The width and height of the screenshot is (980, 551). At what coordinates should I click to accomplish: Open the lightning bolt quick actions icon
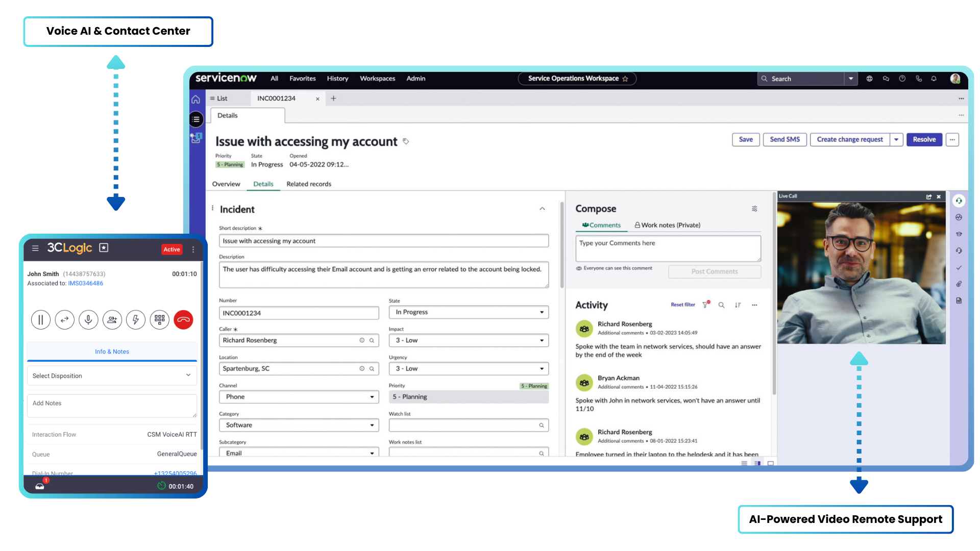pos(136,320)
